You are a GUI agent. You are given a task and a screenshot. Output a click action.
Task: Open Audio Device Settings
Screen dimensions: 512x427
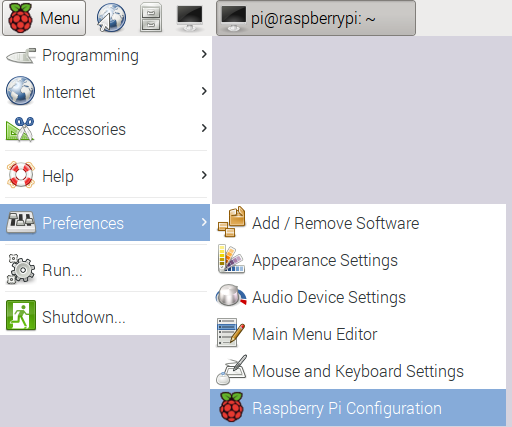point(358,297)
